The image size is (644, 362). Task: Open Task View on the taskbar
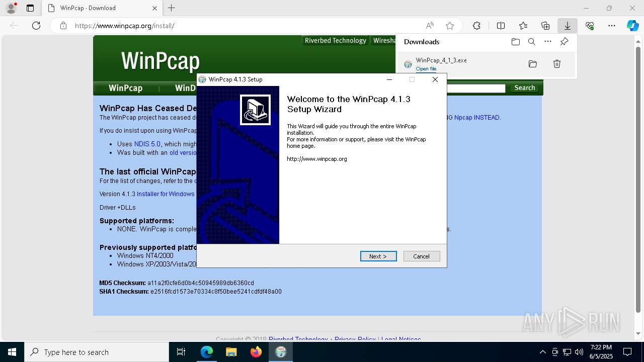pyautogui.click(x=181, y=352)
